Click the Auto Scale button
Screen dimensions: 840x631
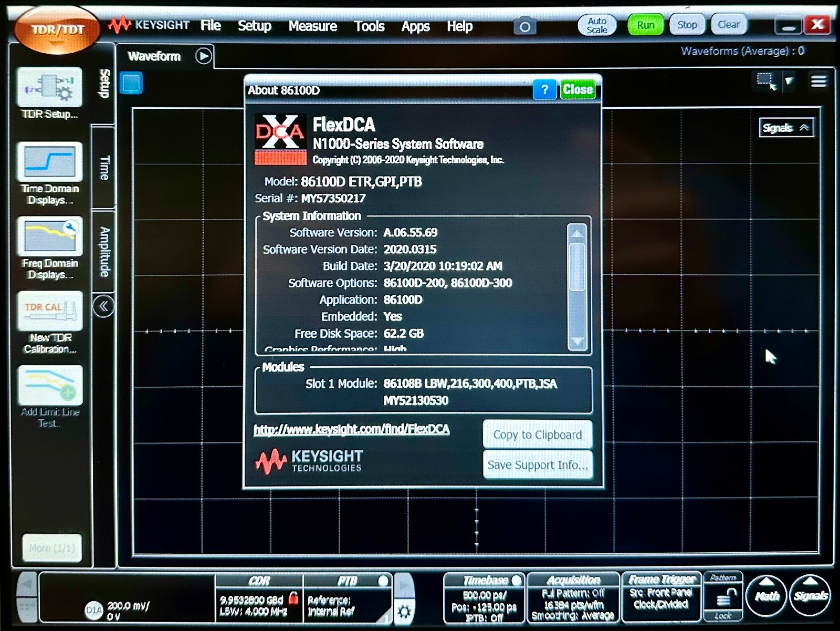point(597,25)
